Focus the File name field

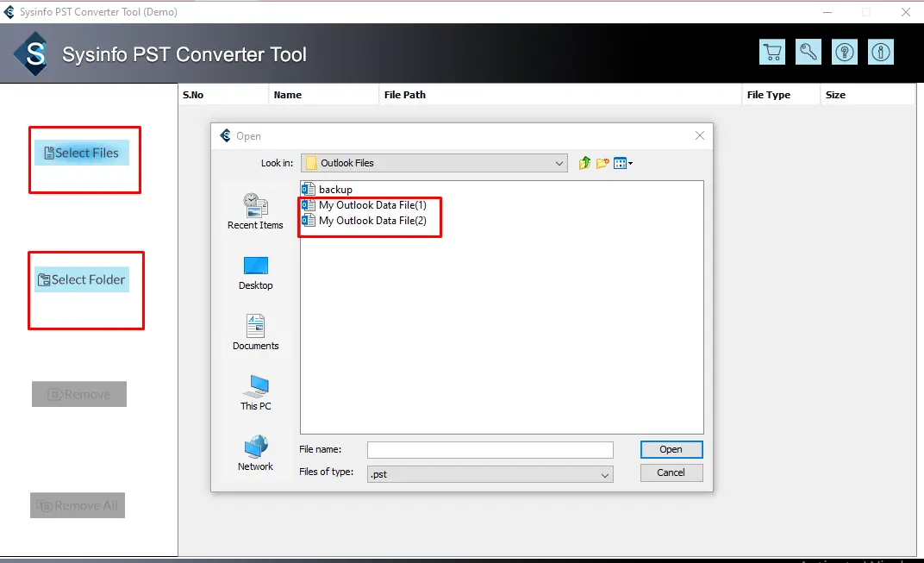(490, 450)
